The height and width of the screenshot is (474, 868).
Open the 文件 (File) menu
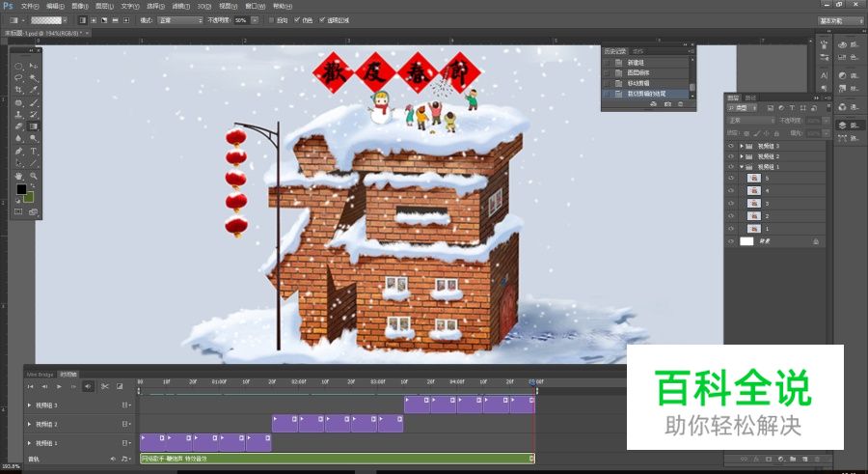click(x=29, y=5)
